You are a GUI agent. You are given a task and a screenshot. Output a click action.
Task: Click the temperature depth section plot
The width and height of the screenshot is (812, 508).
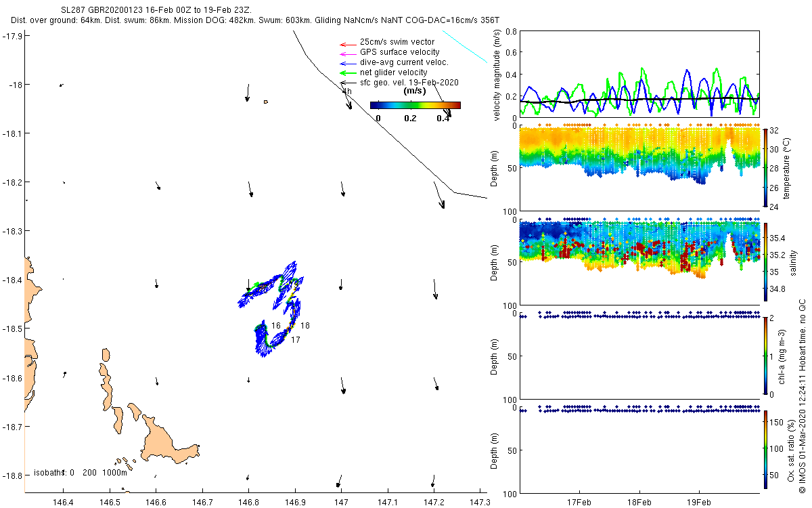click(639, 167)
